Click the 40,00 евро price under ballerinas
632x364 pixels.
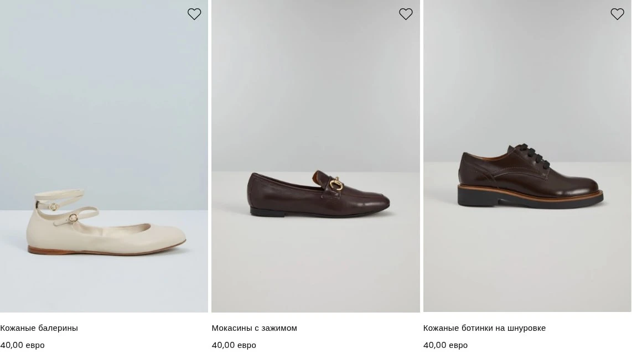(x=23, y=345)
